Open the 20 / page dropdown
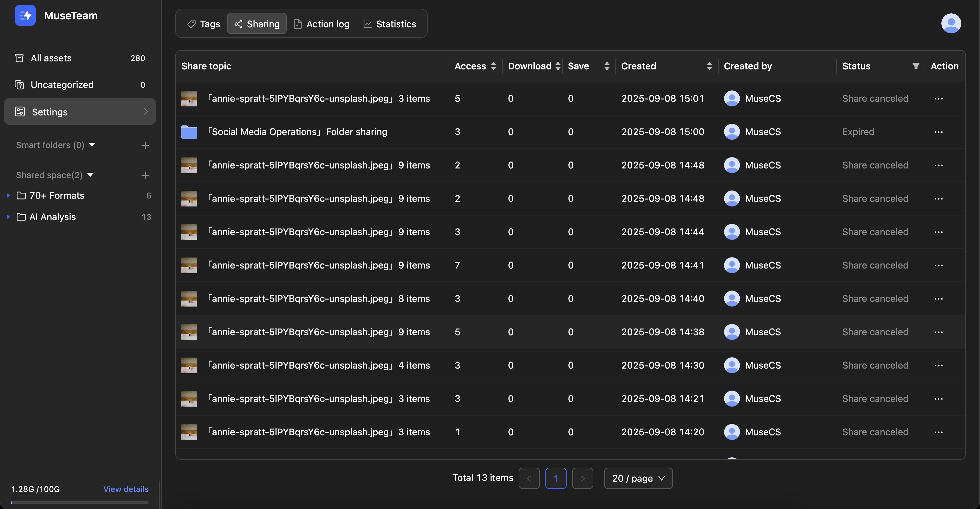Screen dimensions: 980x509 coord(638,478)
